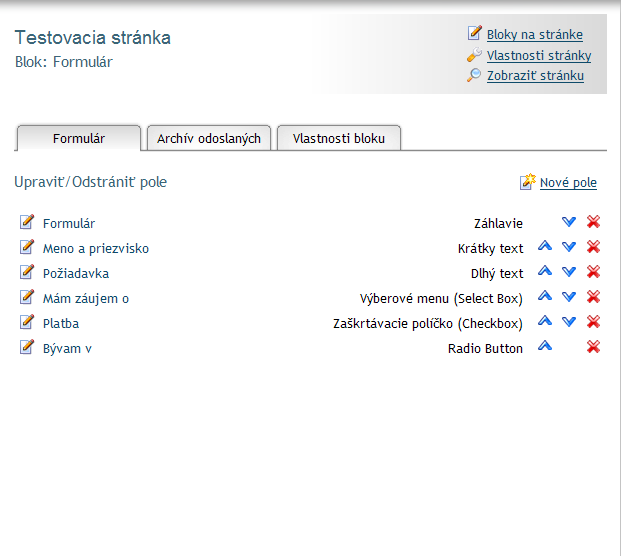The image size is (621, 556).
Task: Open the Bloky na stránke link
Action: tap(535, 34)
